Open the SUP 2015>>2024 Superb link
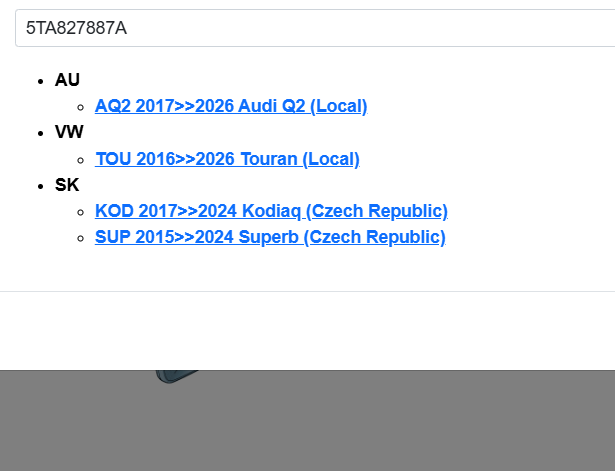 270,238
